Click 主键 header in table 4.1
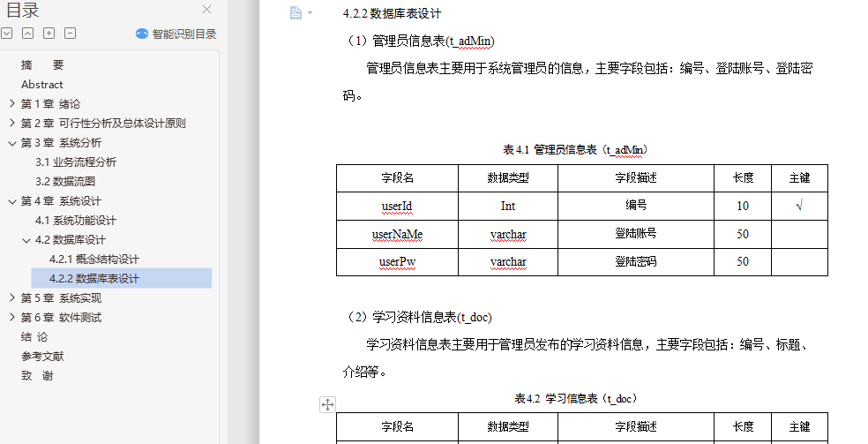The height and width of the screenshot is (444, 868). click(799, 177)
